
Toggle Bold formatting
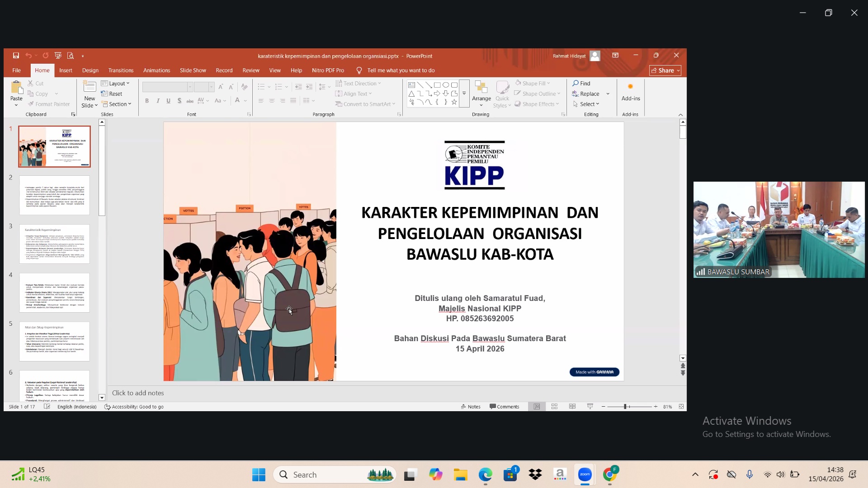click(147, 101)
